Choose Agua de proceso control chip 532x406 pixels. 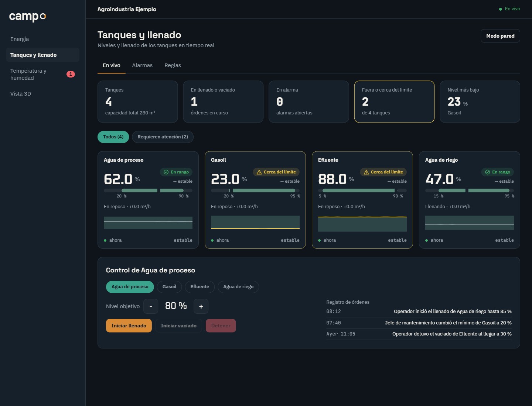pos(130,287)
